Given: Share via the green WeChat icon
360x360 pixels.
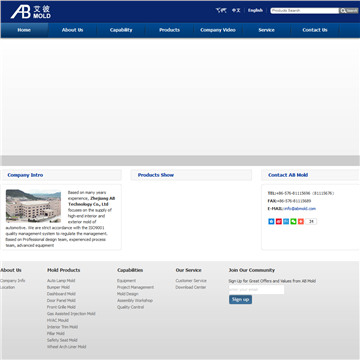Looking at the screenshot, I should pyautogui.click(x=293, y=221).
